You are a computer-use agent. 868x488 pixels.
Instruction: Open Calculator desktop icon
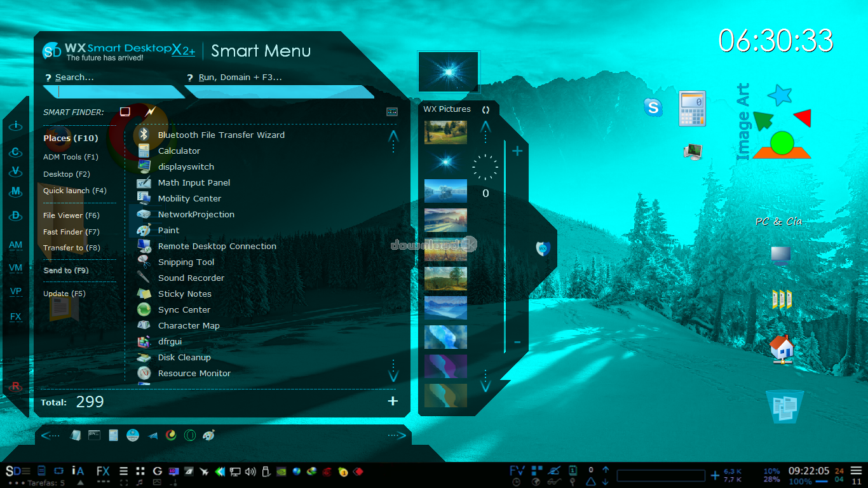pyautogui.click(x=692, y=109)
